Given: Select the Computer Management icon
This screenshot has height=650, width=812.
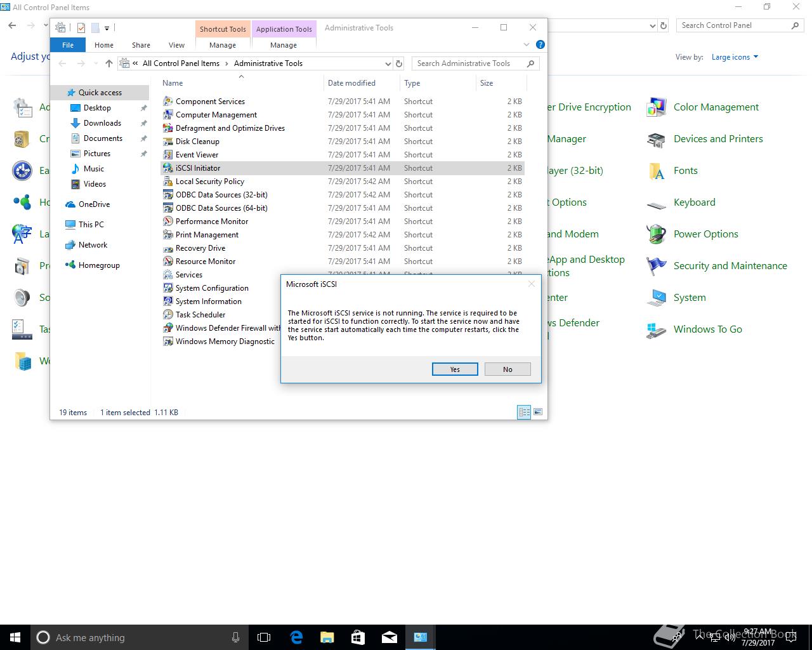Looking at the screenshot, I should point(168,115).
